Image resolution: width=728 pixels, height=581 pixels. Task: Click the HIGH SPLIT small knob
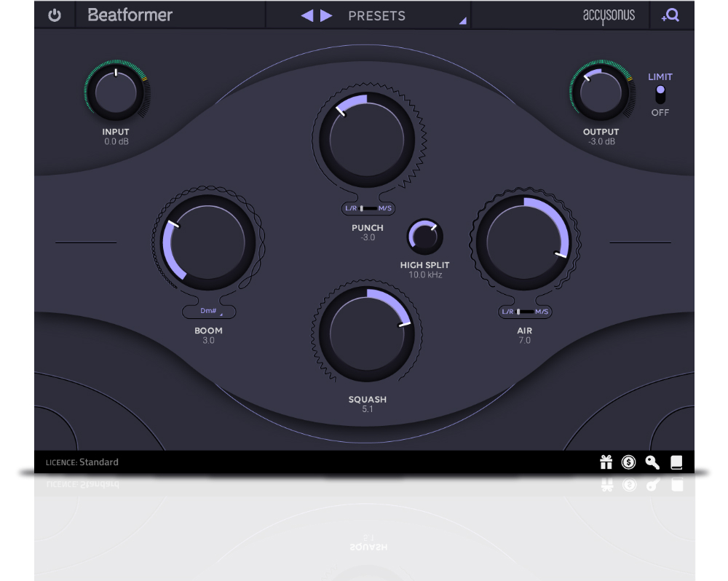pyautogui.click(x=425, y=237)
